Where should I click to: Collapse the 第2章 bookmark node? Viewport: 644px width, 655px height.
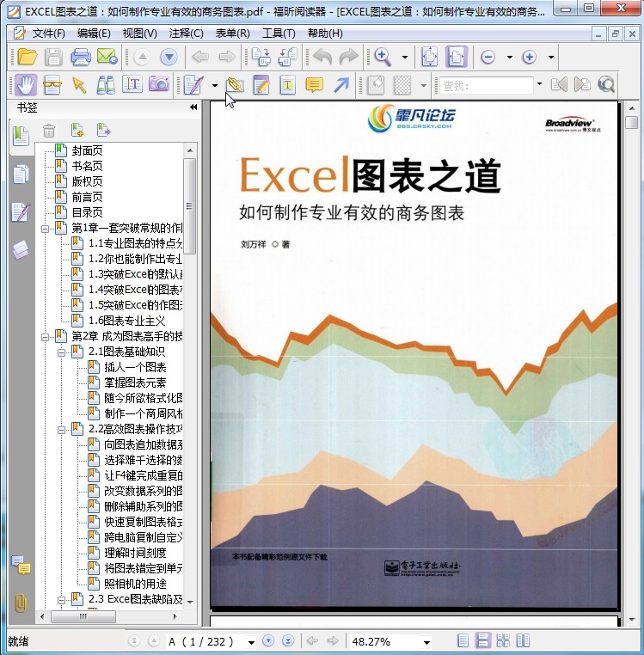(45, 337)
